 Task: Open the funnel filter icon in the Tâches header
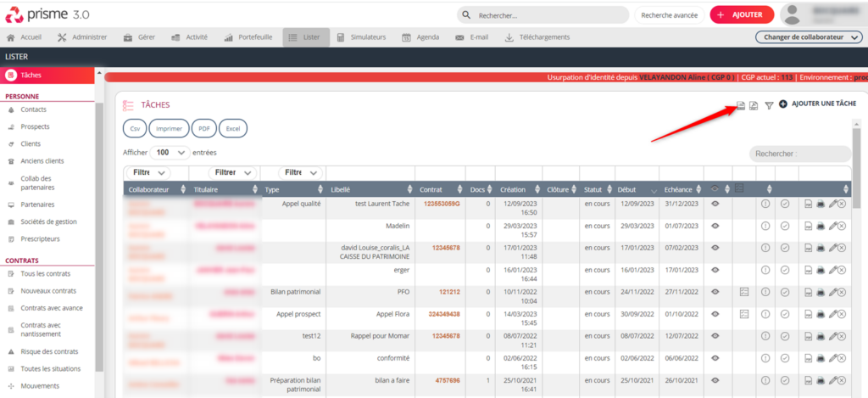769,105
